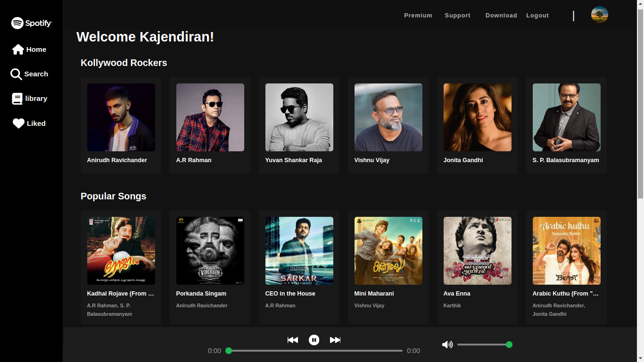Seek using the playback progress bar
Viewport: 644px width, 362px height.
314,351
